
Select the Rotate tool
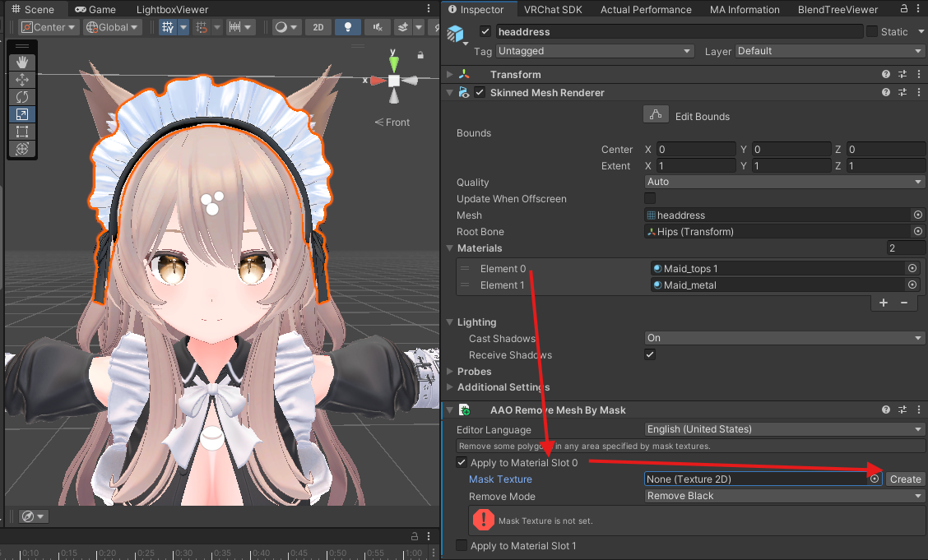click(x=22, y=96)
